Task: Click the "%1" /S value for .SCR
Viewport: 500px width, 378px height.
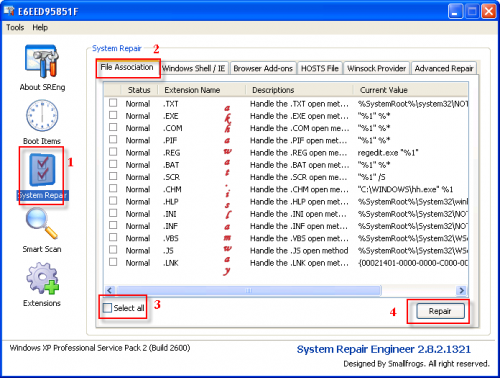Action: pos(371,177)
